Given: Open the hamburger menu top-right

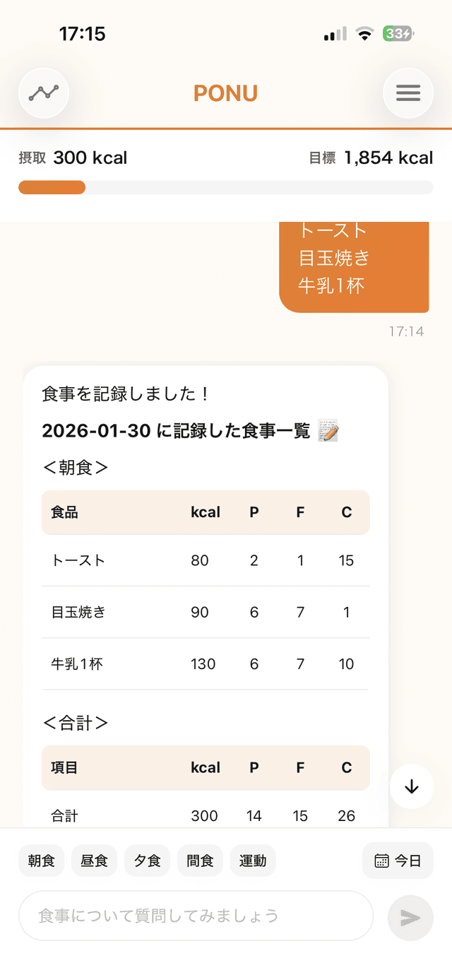Looking at the screenshot, I should (x=408, y=93).
